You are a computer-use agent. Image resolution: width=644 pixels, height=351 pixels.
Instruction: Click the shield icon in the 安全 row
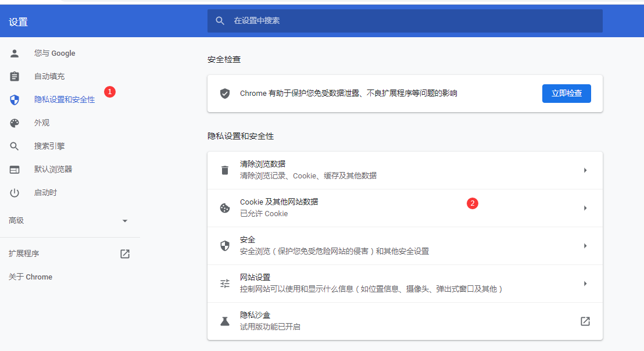click(225, 246)
